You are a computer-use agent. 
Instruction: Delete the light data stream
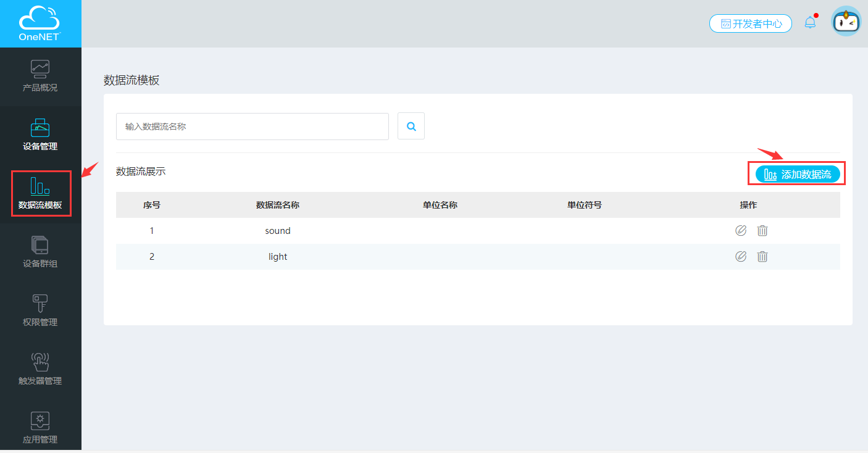pyautogui.click(x=762, y=256)
